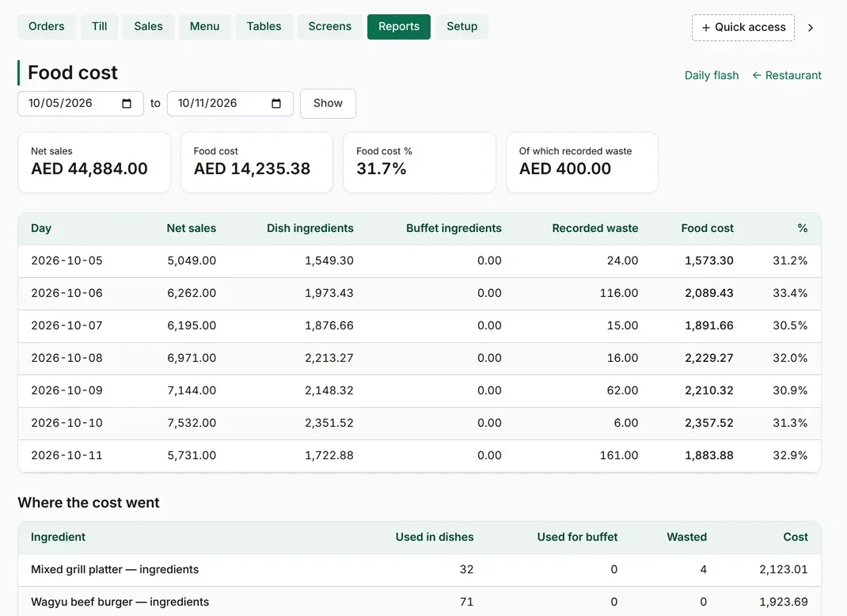Click the chevron arrow next to Quick access
This screenshot has width=847, height=616.
[811, 28]
